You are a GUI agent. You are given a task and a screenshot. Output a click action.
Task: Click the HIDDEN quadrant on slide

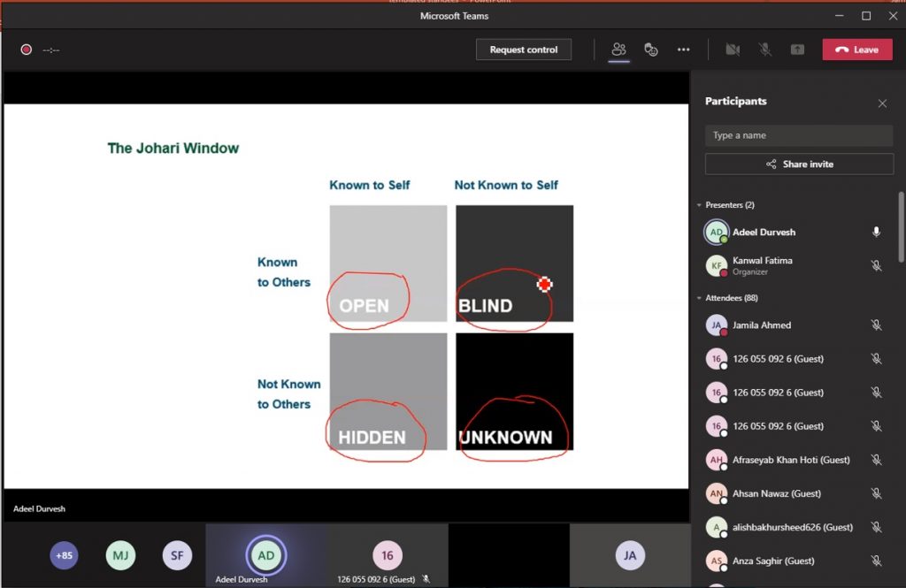point(388,392)
